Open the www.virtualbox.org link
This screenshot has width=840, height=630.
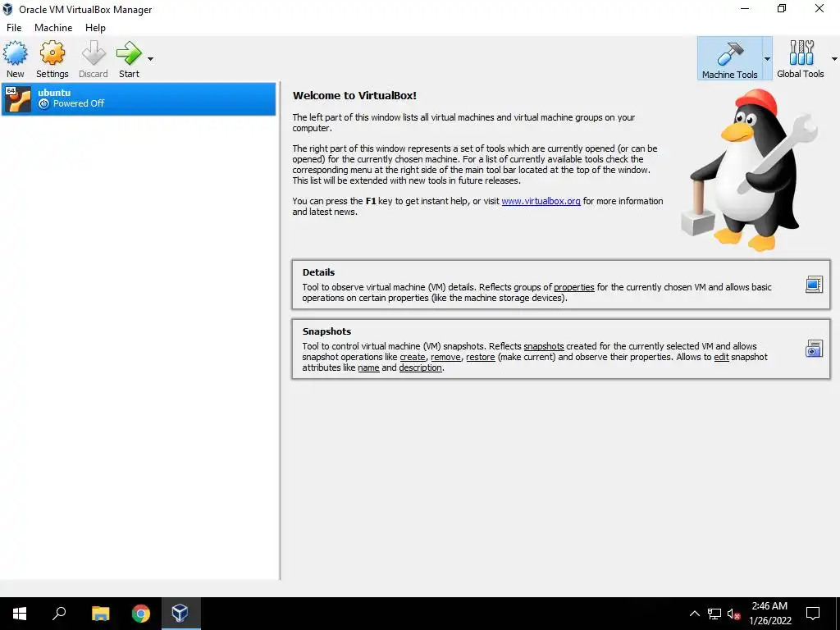541,201
